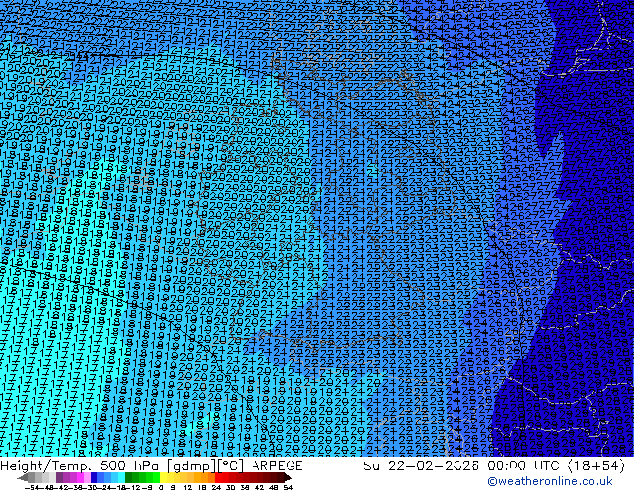Click the '(18+54)' forecast run label
The image size is (634, 490).
(597, 466)
